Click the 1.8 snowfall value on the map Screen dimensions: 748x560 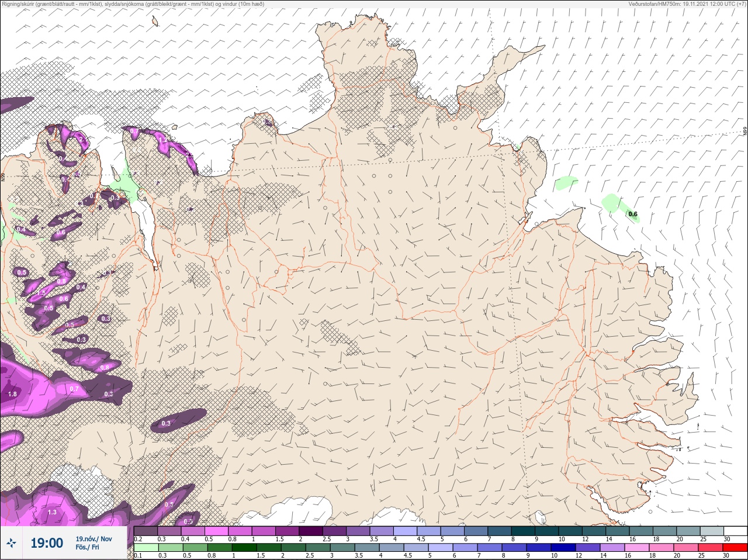(12, 395)
